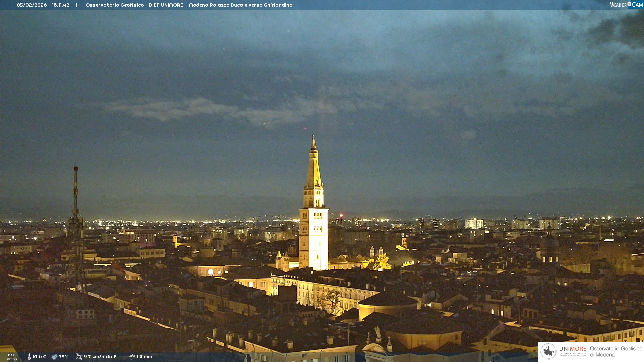Click the WeatherCam logo text

[x=619, y=5]
